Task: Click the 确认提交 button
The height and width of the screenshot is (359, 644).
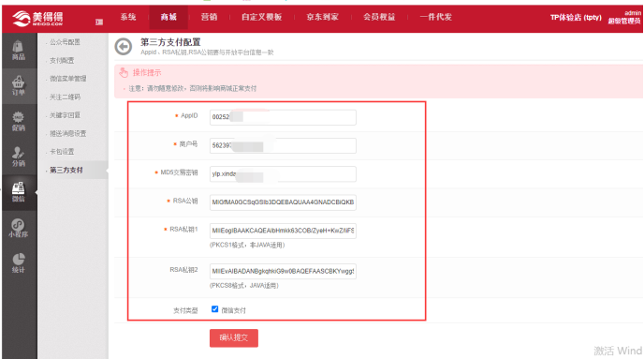Action: [x=234, y=337]
